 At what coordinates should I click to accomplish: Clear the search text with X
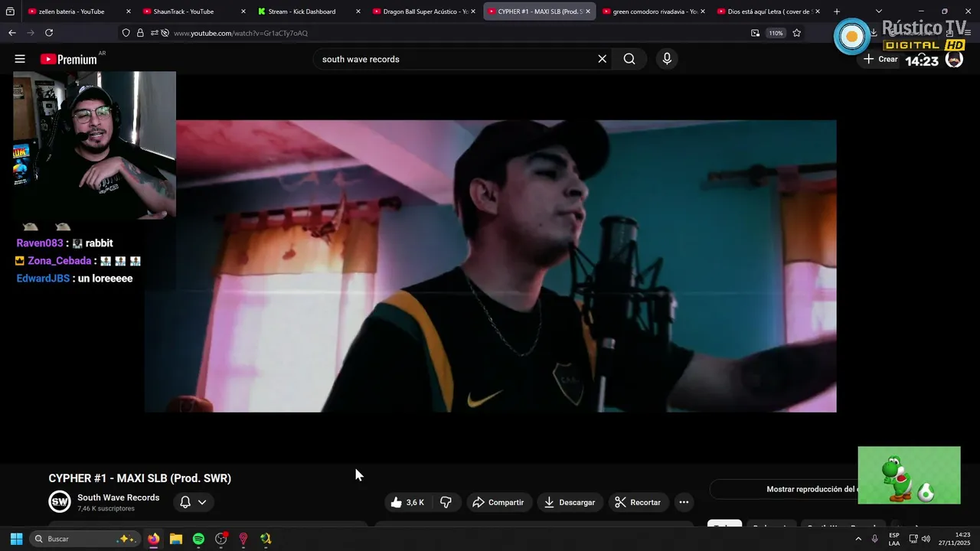point(602,59)
